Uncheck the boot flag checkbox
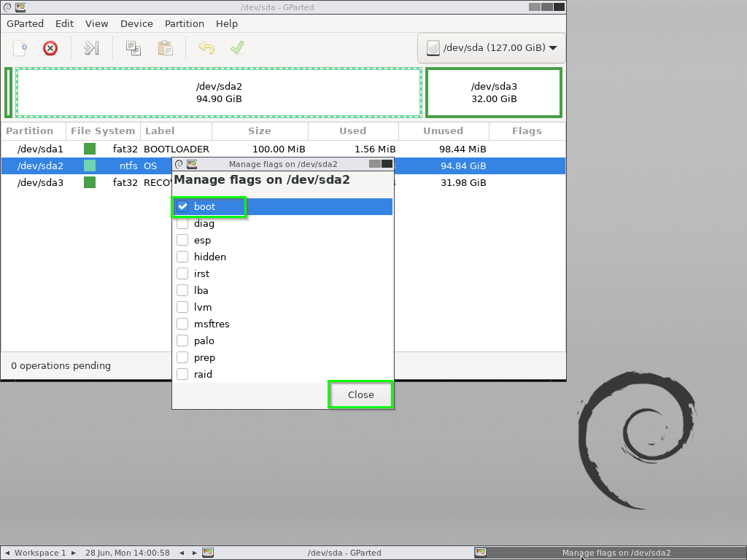747x560 pixels. click(182, 206)
